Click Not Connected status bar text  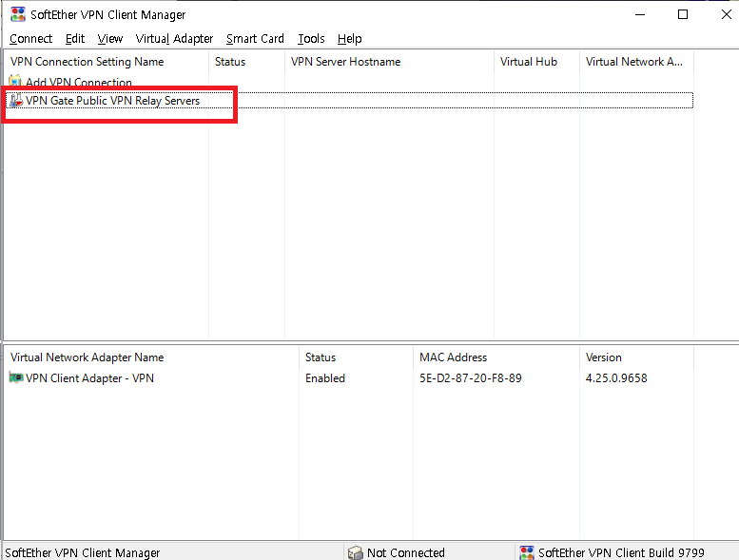406,553
